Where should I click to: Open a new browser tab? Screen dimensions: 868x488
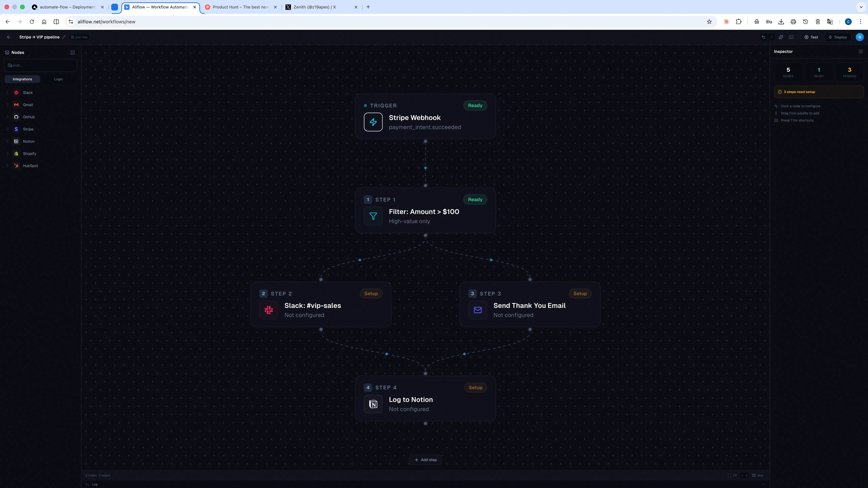pos(368,7)
